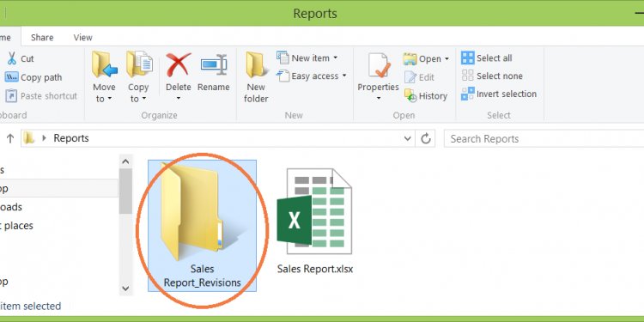Click Invert selection in the ribbon

pos(499,94)
